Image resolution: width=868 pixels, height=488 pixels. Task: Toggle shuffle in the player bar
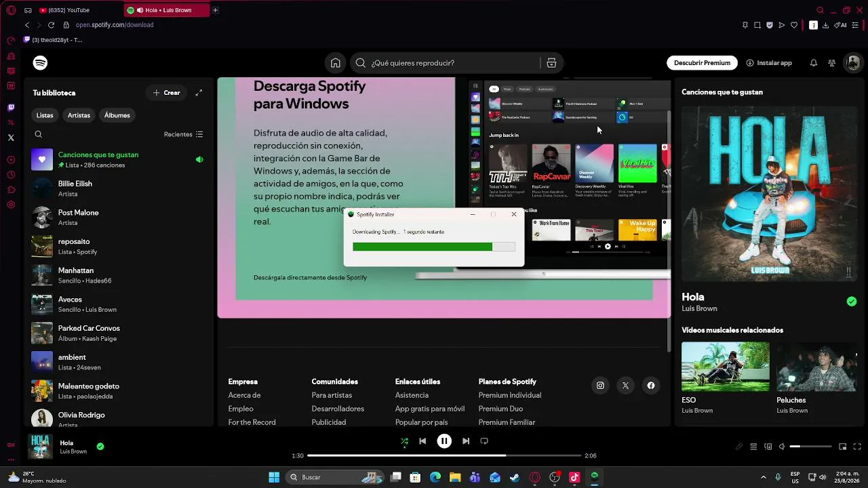point(404,441)
